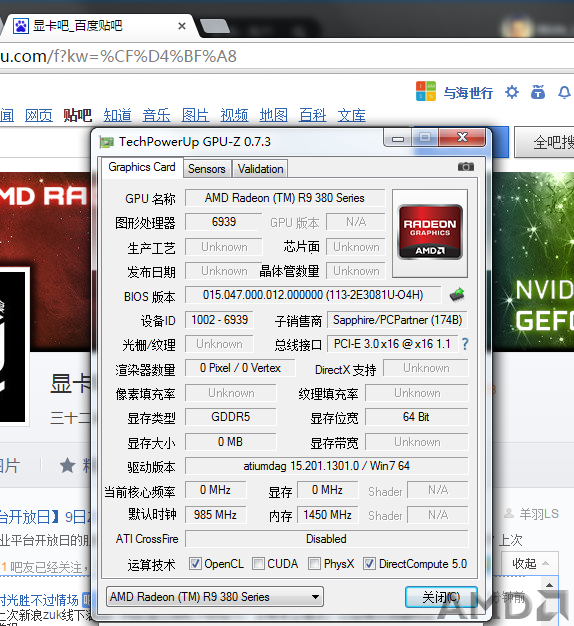The height and width of the screenshot is (626, 574).
Task: Toggle the PhysX checkbox
Action: 314,564
